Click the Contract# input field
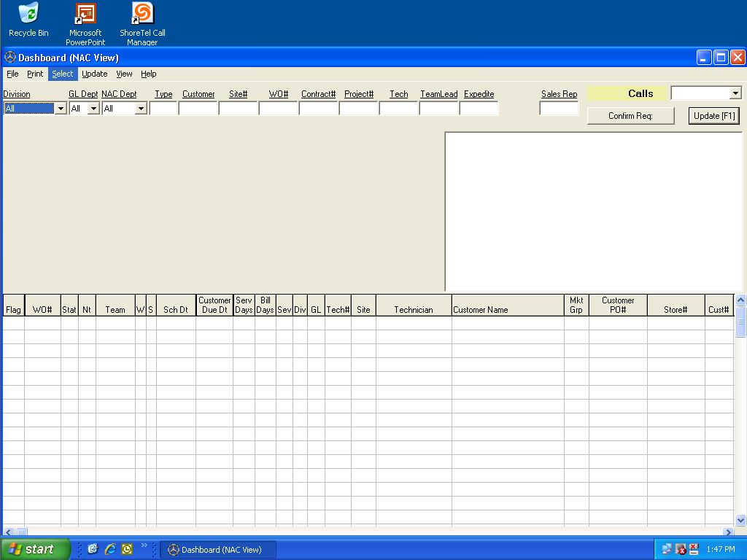 (318, 108)
